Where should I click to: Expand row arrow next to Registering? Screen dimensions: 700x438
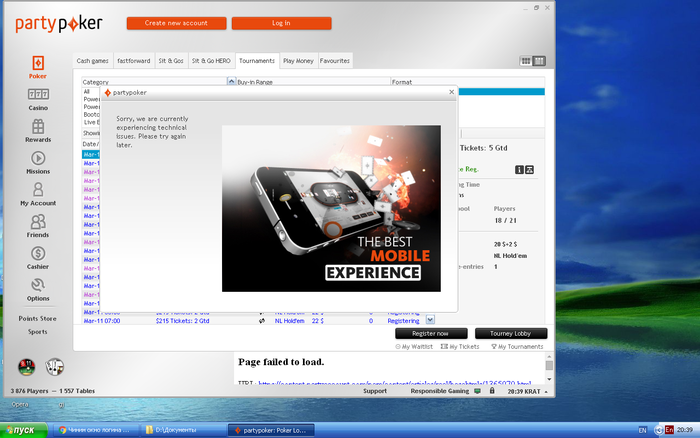[x=430, y=320]
